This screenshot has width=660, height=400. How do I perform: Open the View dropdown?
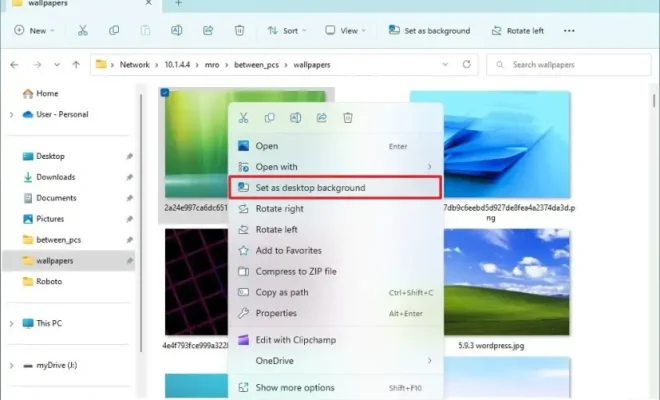click(346, 31)
